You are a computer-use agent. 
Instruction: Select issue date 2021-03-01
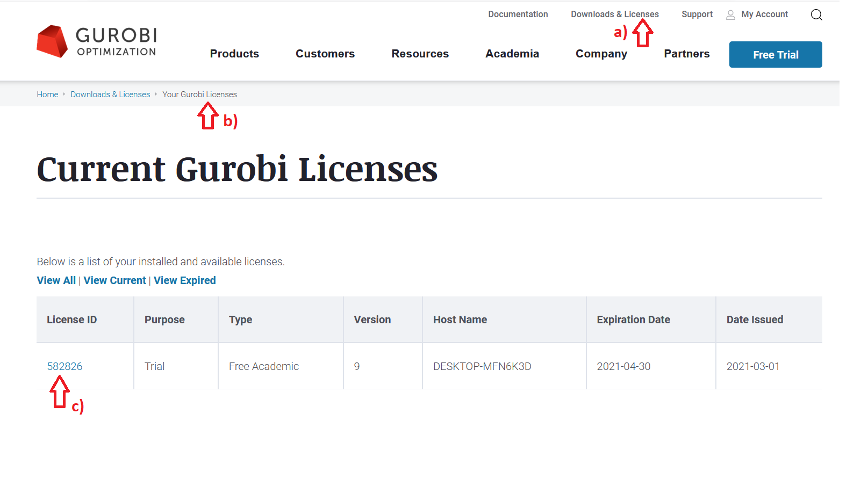(769, 366)
